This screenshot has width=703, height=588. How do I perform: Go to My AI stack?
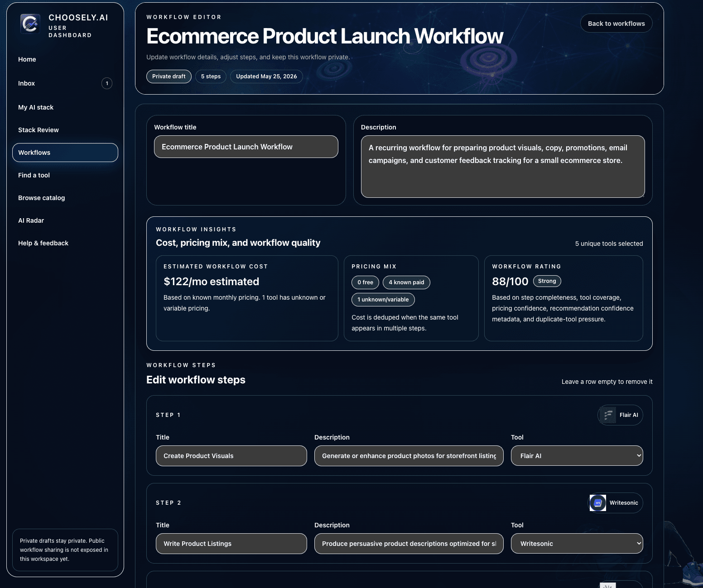tap(65, 107)
